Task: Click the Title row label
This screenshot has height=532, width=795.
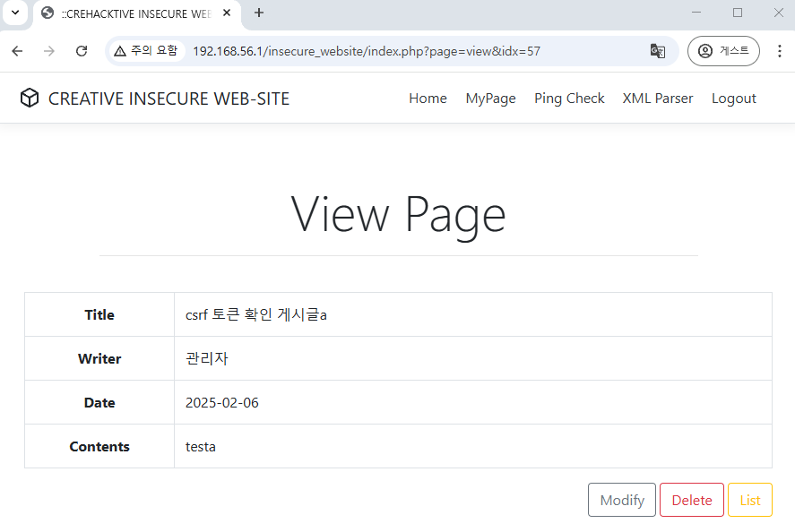Action: [x=99, y=314]
